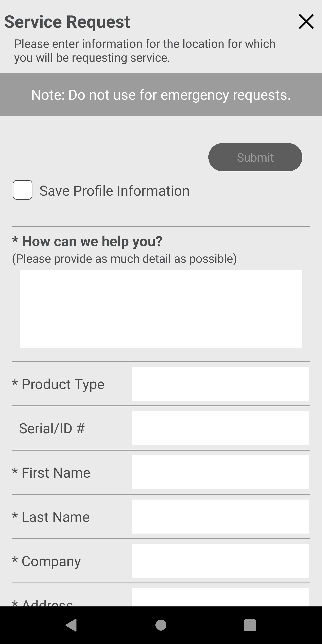Tap the Android home circle icon
This screenshot has width=322, height=644.
(161, 625)
